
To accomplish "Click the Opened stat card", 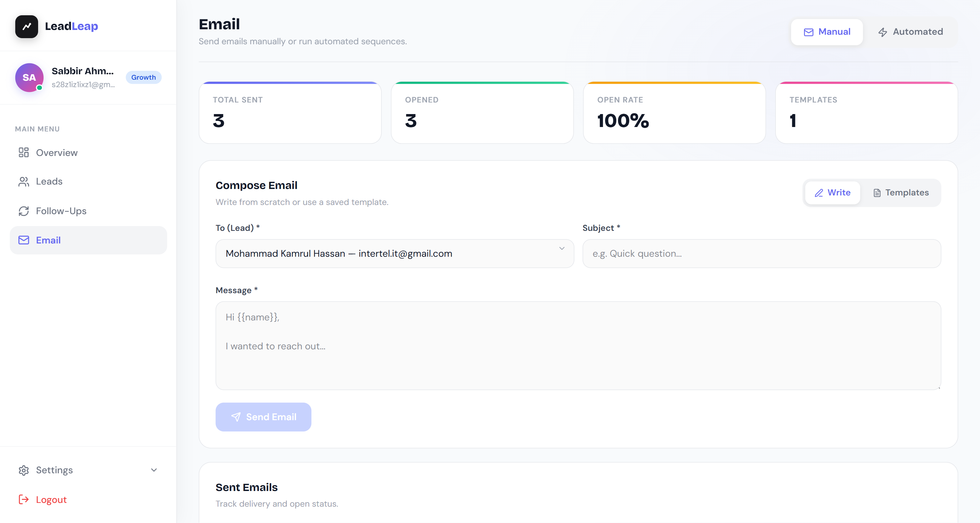I will point(482,113).
